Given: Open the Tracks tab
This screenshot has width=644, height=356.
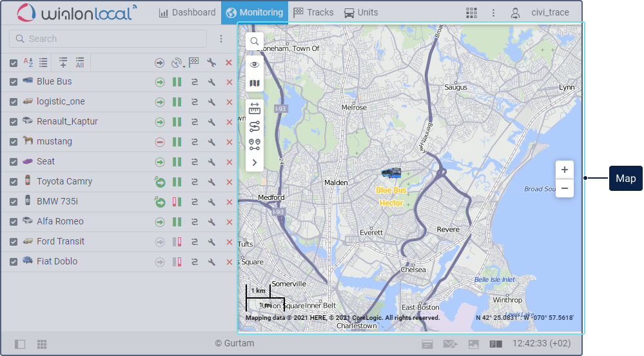Looking at the screenshot, I should [x=313, y=13].
